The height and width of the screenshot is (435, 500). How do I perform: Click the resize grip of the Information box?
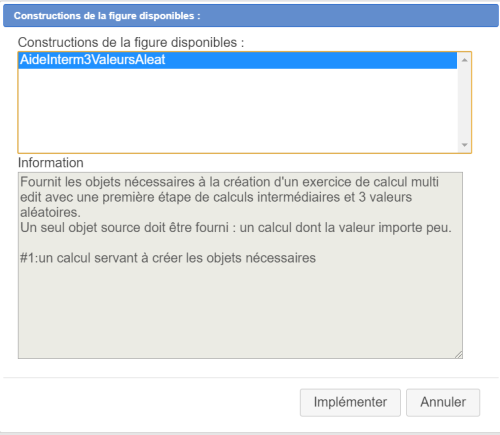[x=459, y=355]
